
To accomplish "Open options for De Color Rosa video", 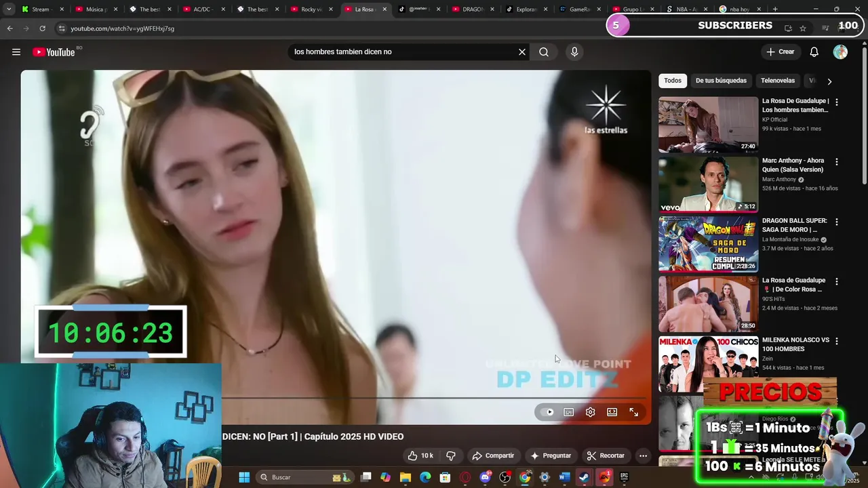I will pos(837,281).
